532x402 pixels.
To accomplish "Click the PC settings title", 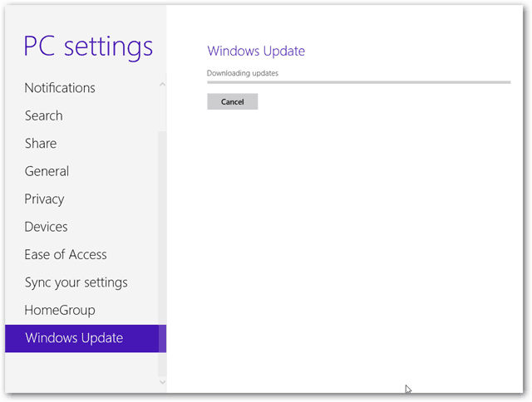I will 88,47.
